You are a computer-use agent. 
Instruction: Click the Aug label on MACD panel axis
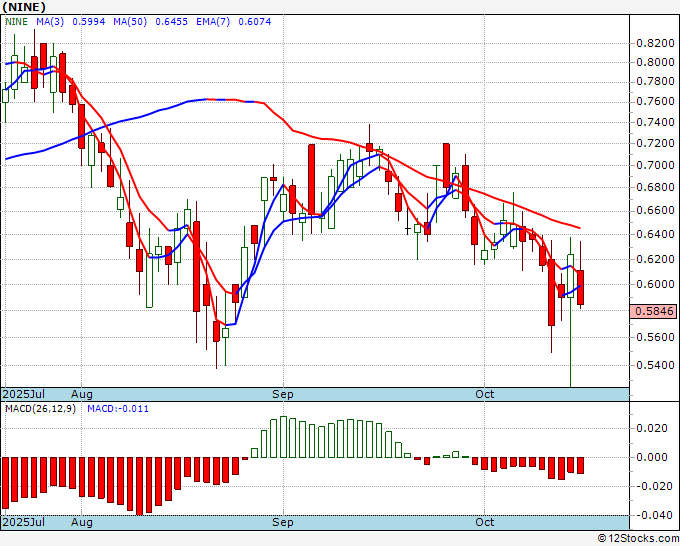point(82,522)
